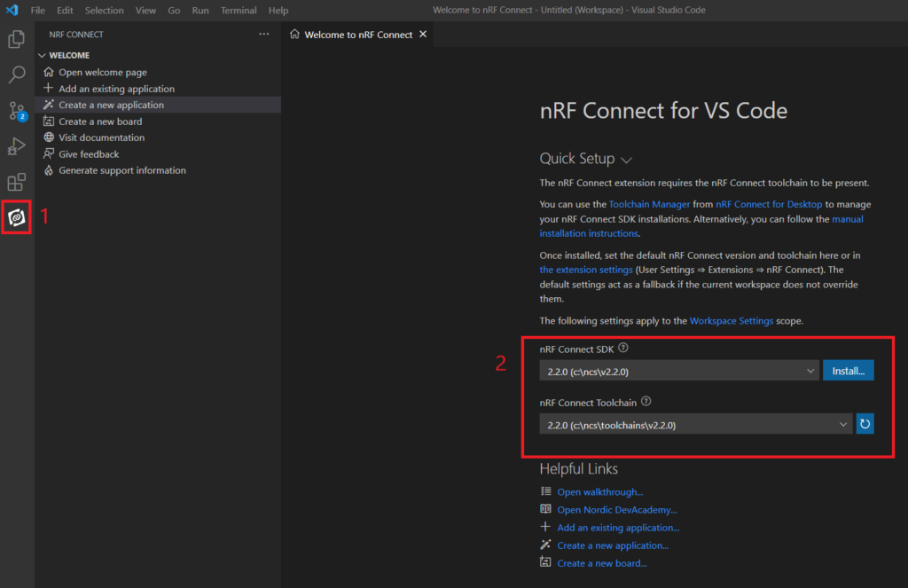The height and width of the screenshot is (588, 908).
Task: Open the Explorer view in activity bar
Action: pos(16,39)
